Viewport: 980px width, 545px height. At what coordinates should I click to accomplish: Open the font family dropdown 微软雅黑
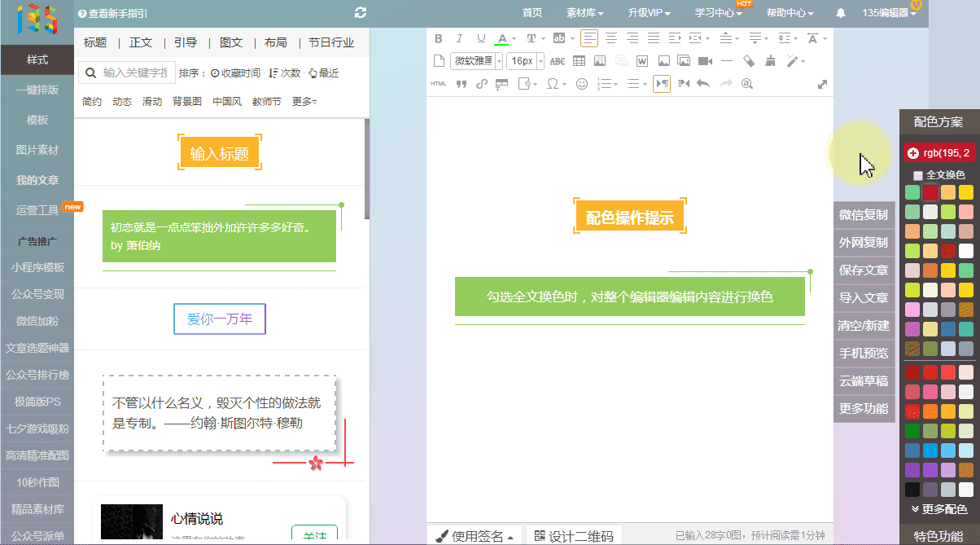point(477,61)
